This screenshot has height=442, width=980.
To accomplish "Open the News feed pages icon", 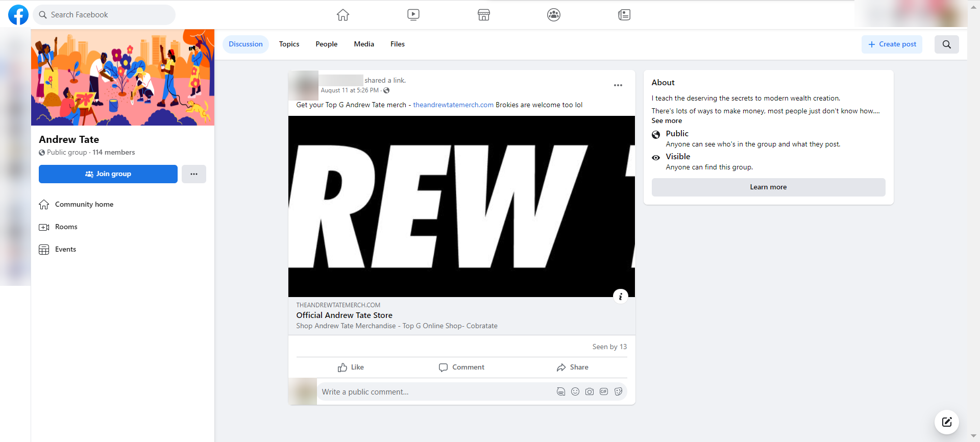I will (x=624, y=15).
